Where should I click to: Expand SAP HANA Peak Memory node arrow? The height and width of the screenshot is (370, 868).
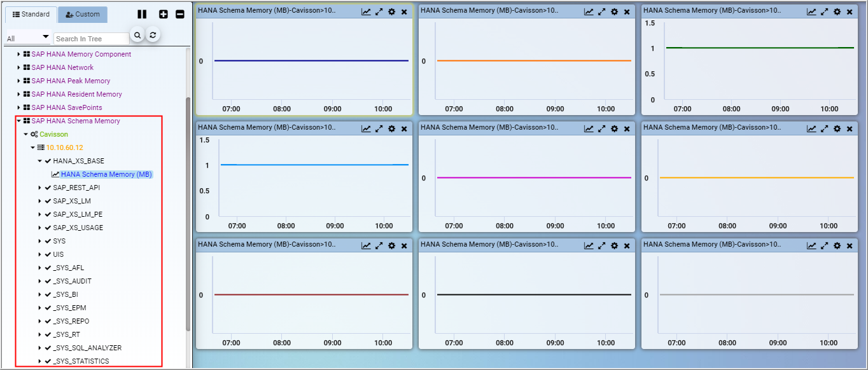19,81
